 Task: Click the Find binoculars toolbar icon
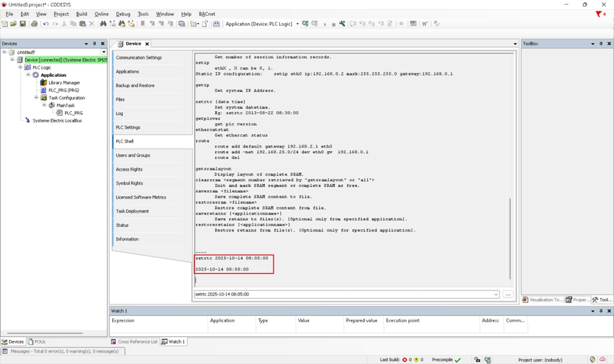click(x=103, y=24)
